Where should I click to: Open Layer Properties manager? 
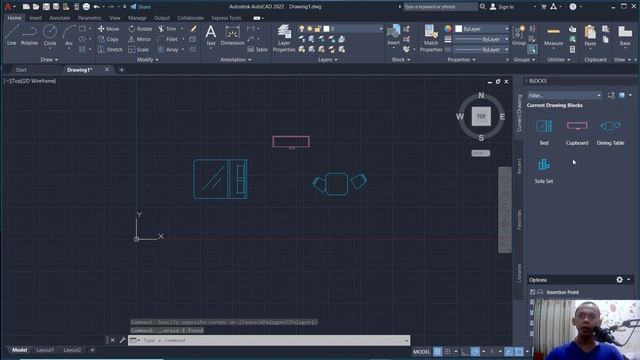284,39
